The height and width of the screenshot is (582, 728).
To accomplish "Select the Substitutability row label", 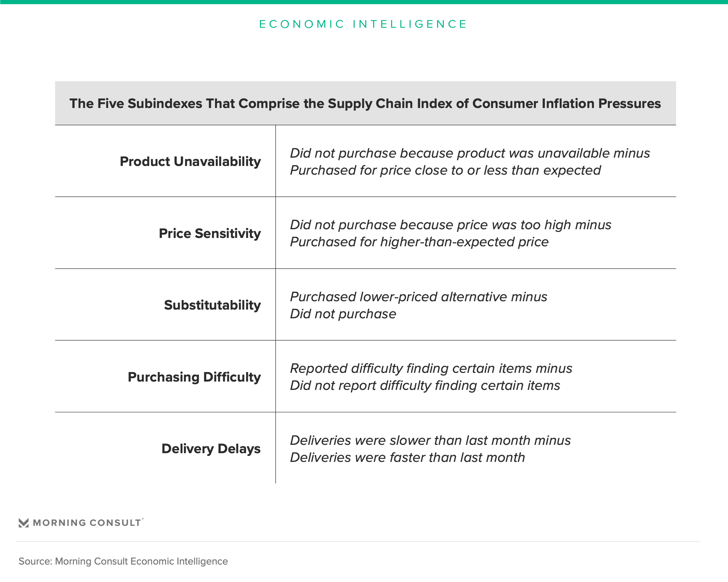I will click(x=212, y=305).
